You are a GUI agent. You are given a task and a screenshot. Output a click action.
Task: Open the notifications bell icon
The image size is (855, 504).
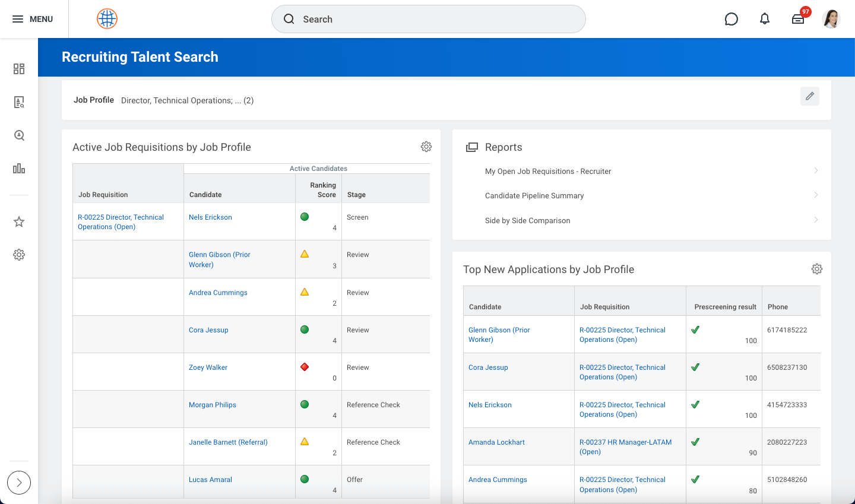pos(764,19)
